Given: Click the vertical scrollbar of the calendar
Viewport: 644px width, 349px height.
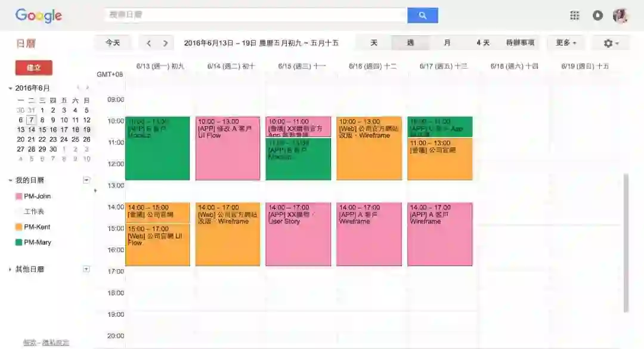Looking at the screenshot, I should point(626,243).
